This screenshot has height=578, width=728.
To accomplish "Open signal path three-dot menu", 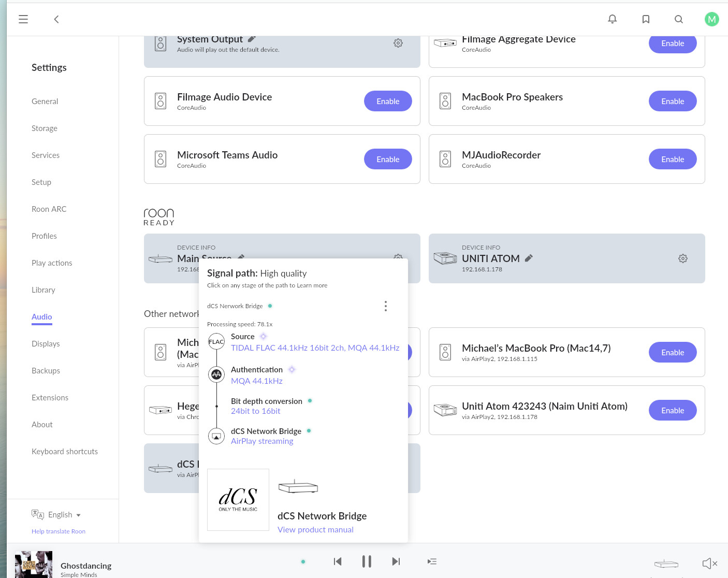I will click(386, 306).
